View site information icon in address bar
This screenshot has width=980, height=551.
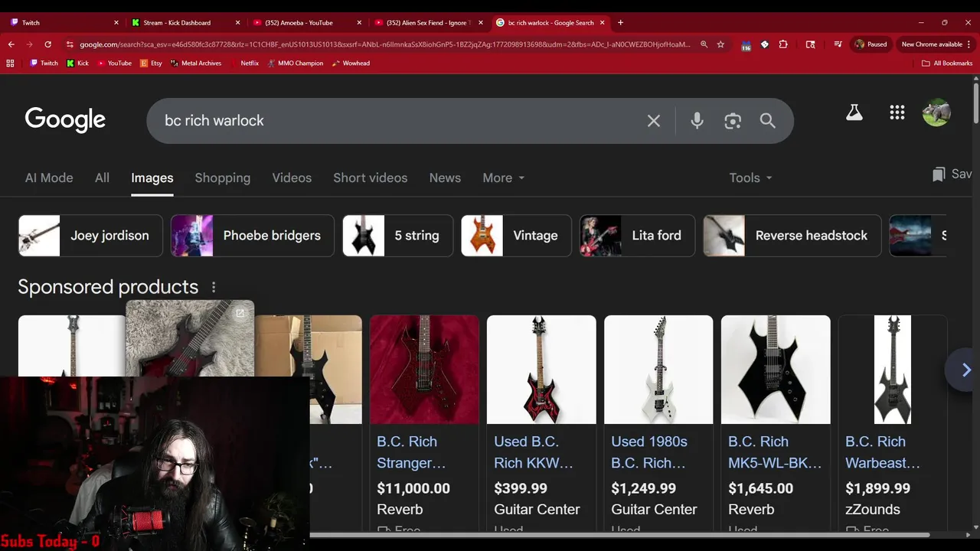70,44
